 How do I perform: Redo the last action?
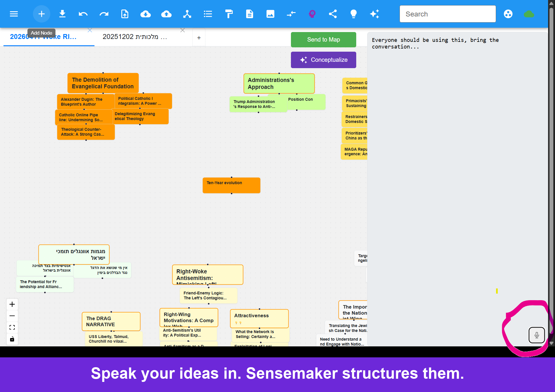point(104,14)
